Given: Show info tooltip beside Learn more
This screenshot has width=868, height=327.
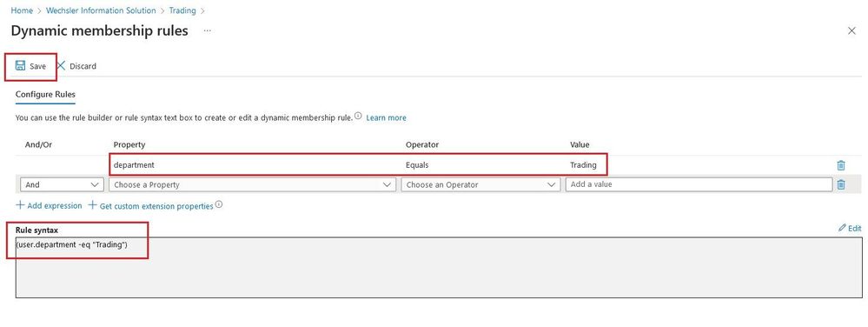Looking at the screenshot, I should click(358, 117).
